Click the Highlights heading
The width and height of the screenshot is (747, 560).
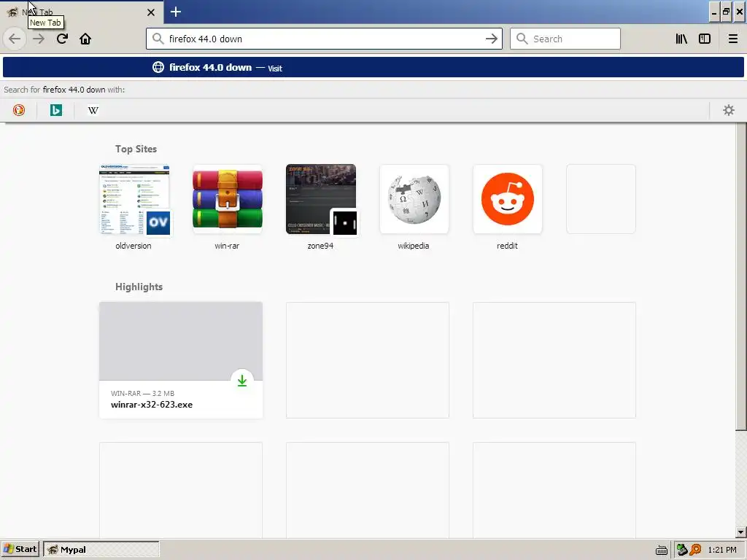[139, 287]
